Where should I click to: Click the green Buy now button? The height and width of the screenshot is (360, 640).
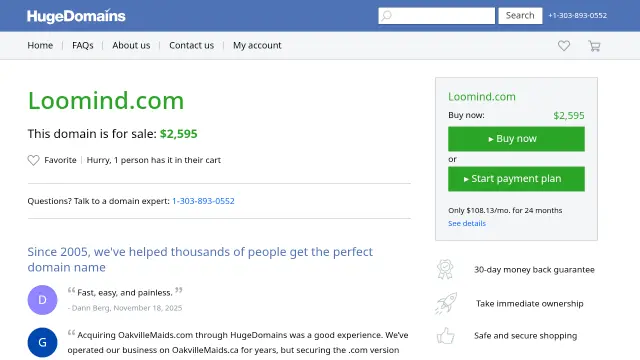coord(516,139)
